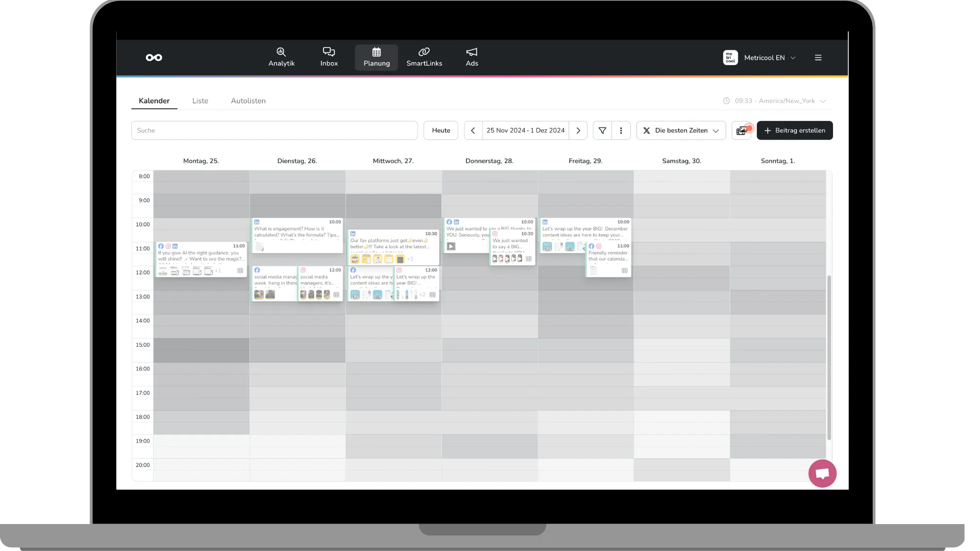
Task: Go to the previous week
Action: (x=473, y=131)
